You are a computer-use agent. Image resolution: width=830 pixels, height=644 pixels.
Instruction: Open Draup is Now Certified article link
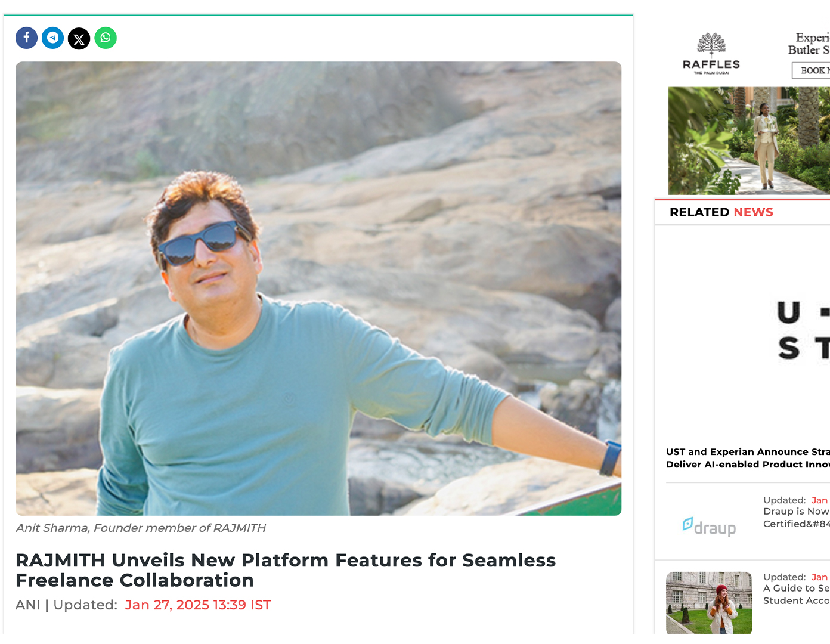[x=796, y=518]
